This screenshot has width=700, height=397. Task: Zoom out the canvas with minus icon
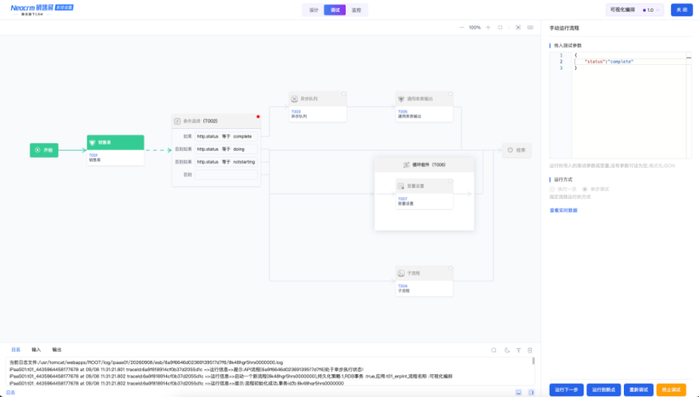click(462, 28)
